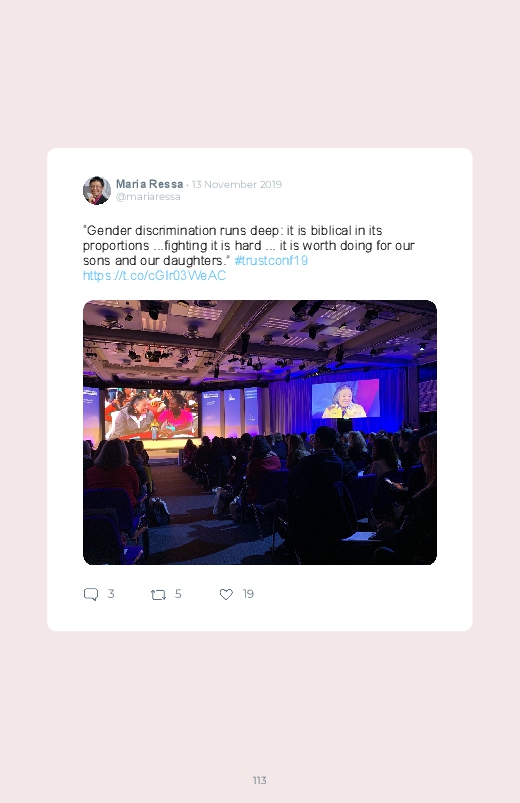
Task: Open Maria Ressa's profile avatar
Action: tap(97, 190)
